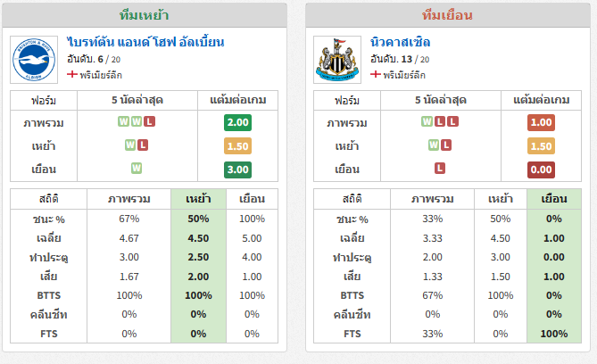
Task: Click the Newcastle United club crest
Action: click(337, 60)
